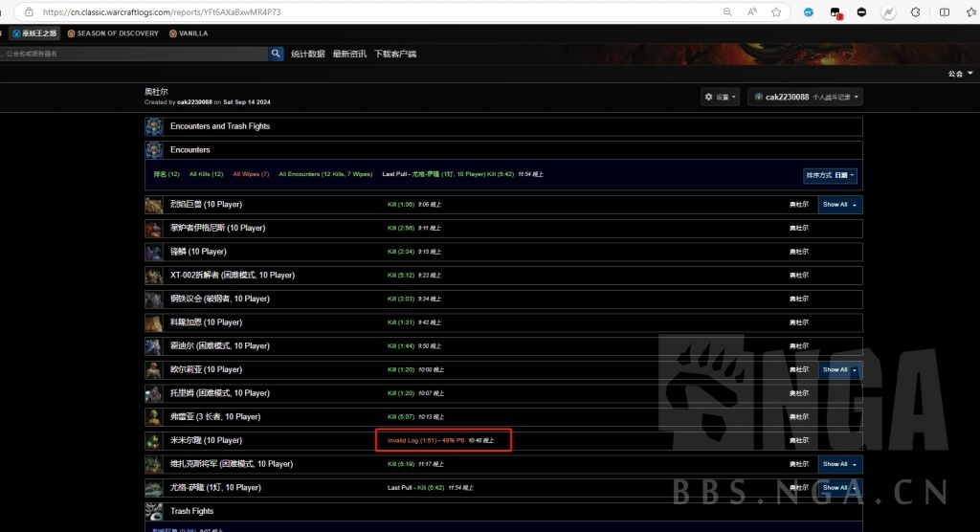980x532 pixels.
Task: Click the site lock icon in address bar
Action: click(29, 11)
